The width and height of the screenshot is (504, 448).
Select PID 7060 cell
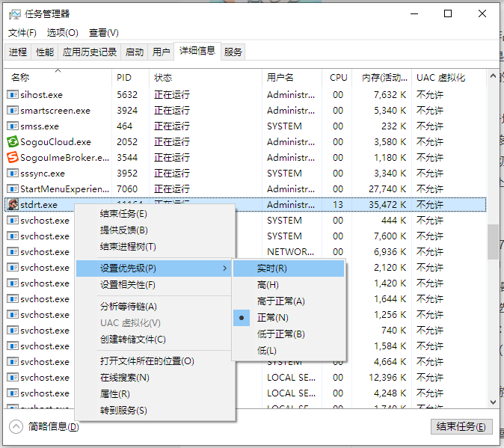pos(127,189)
